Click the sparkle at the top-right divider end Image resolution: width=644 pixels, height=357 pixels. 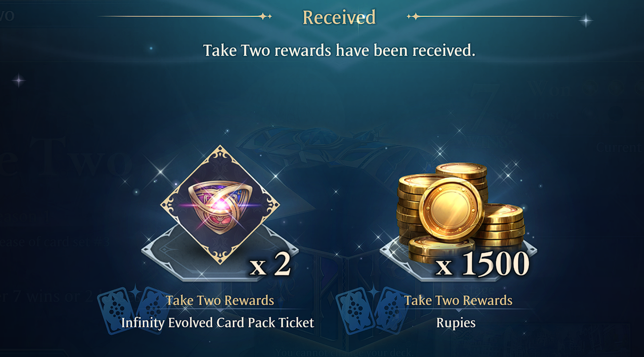point(586,20)
